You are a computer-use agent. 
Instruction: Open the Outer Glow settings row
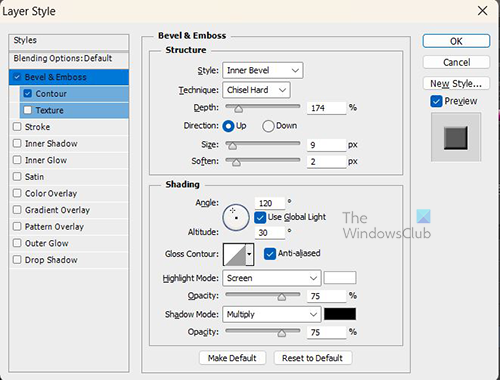[x=69, y=243]
